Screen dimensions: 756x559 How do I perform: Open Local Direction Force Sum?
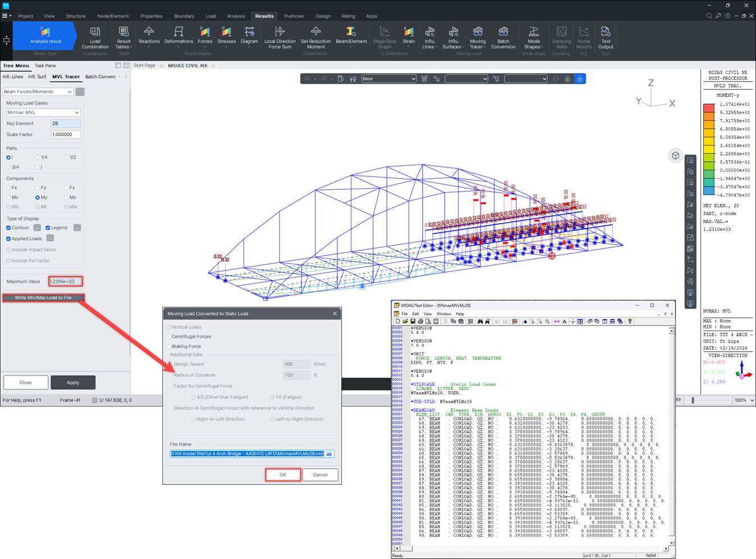click(x=280, y=38)
